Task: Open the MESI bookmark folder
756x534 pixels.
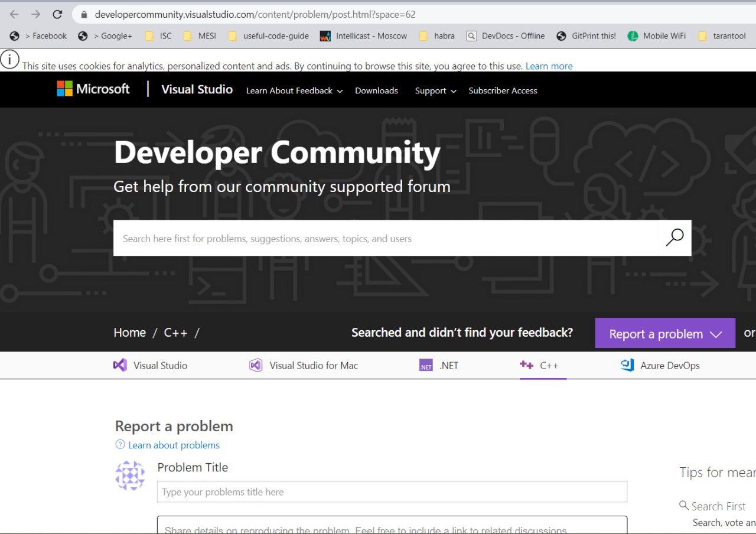Action: (200, 36)
